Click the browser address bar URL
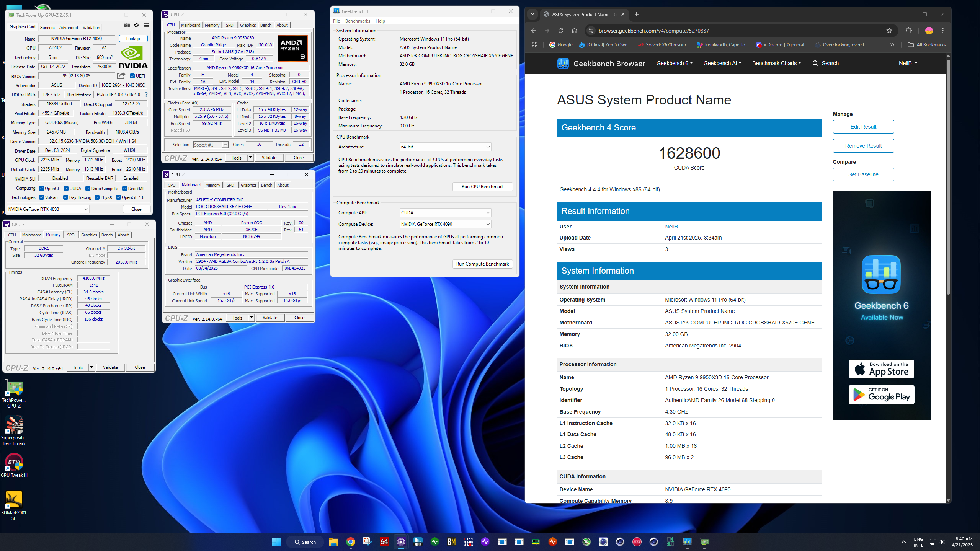This screenshot has height=551, width=980. pyautogui.click(x=654, y=31)
